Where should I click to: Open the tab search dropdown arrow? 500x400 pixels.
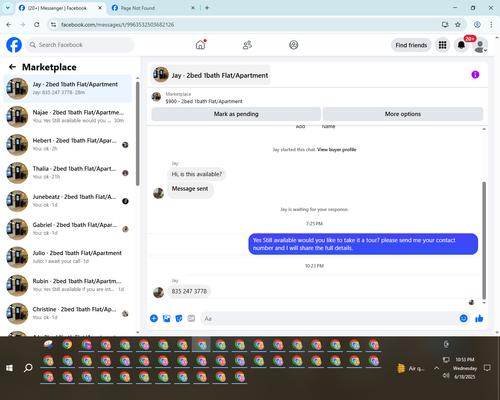8,8
